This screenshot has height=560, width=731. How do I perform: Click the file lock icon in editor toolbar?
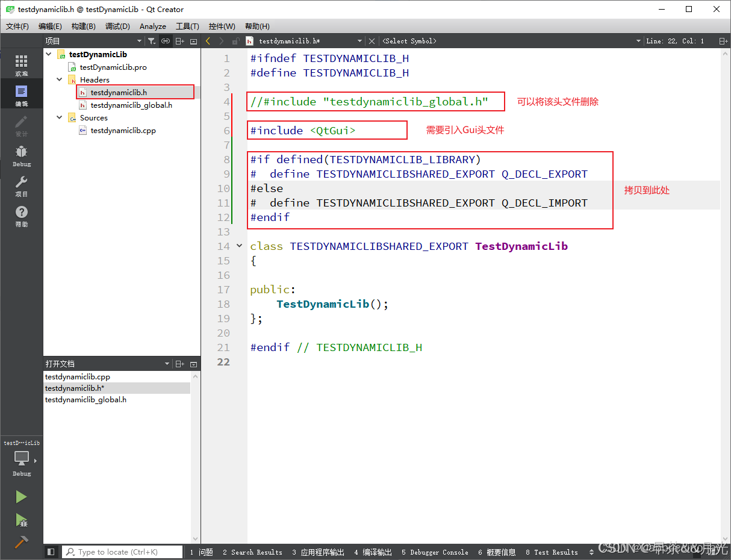tap(235, 41)
